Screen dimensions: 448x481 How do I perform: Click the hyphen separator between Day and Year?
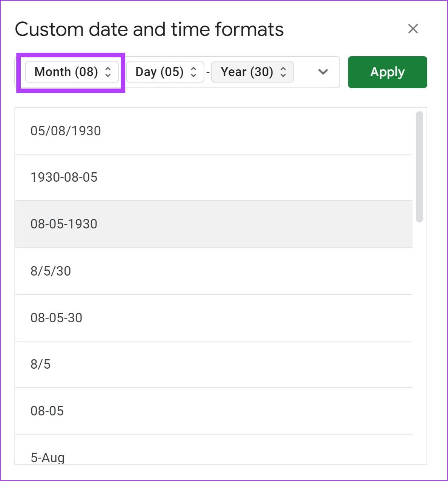click(x=208, y=72)
